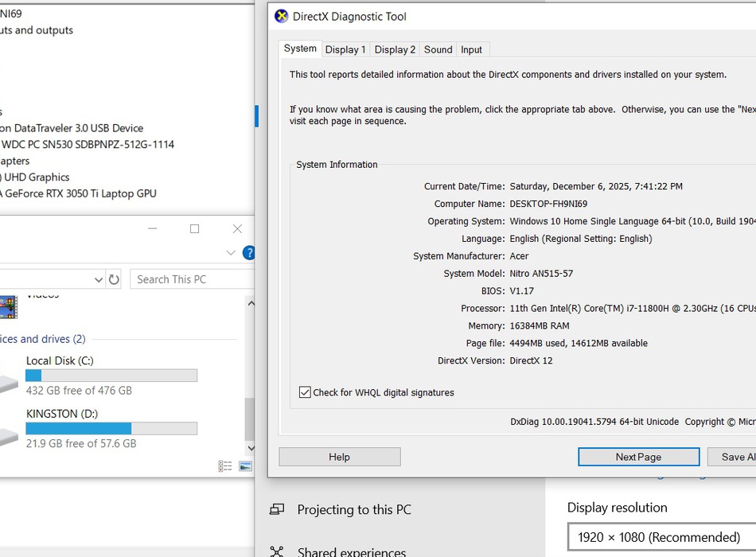Click the Projecting to this PC icon
The width and height of the screenshot is (756, 557).
pyautogui.click(x=276, y=509)
